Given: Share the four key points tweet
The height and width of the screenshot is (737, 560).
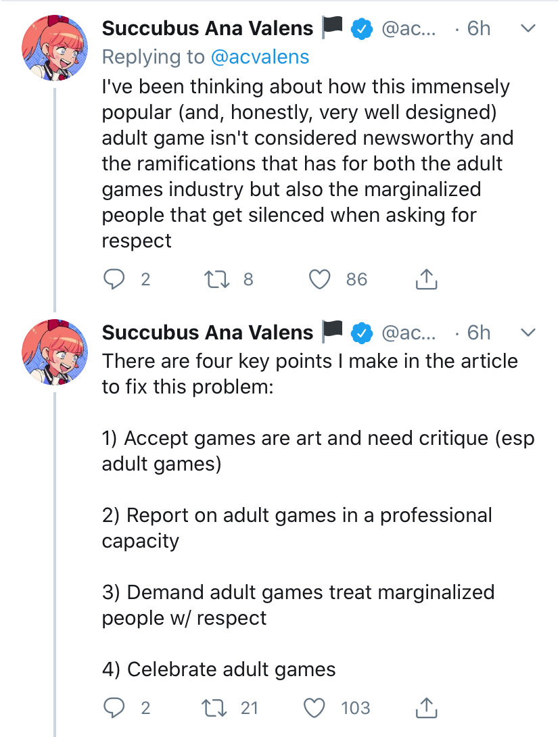Looking at the screenshot, I should pos(425,708).
